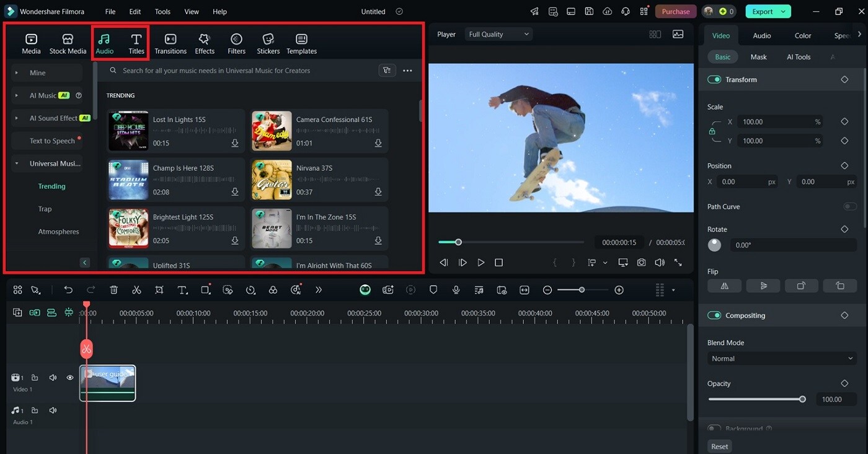Enable the Path Curve toggle

point(849,206)
